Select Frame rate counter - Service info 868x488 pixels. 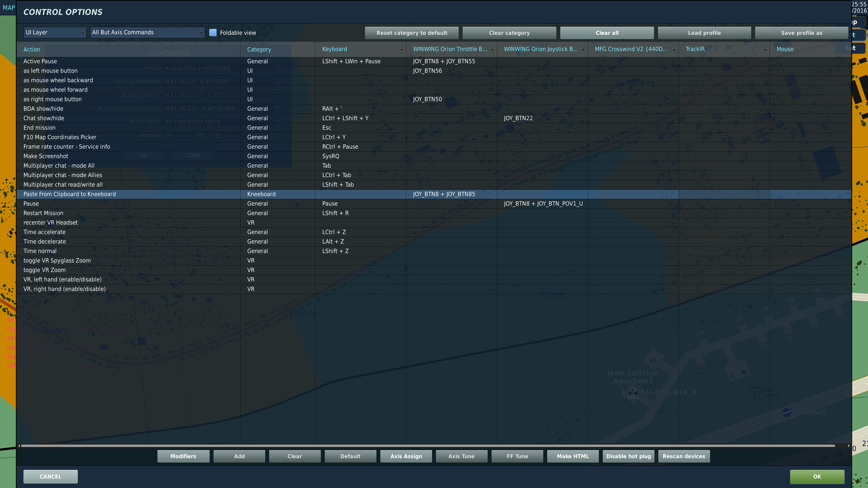click(434, 146)
